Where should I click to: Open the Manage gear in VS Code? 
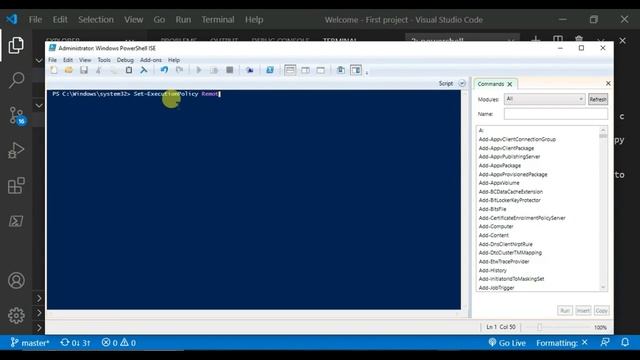pyautogui.click(x=16, y=315)
